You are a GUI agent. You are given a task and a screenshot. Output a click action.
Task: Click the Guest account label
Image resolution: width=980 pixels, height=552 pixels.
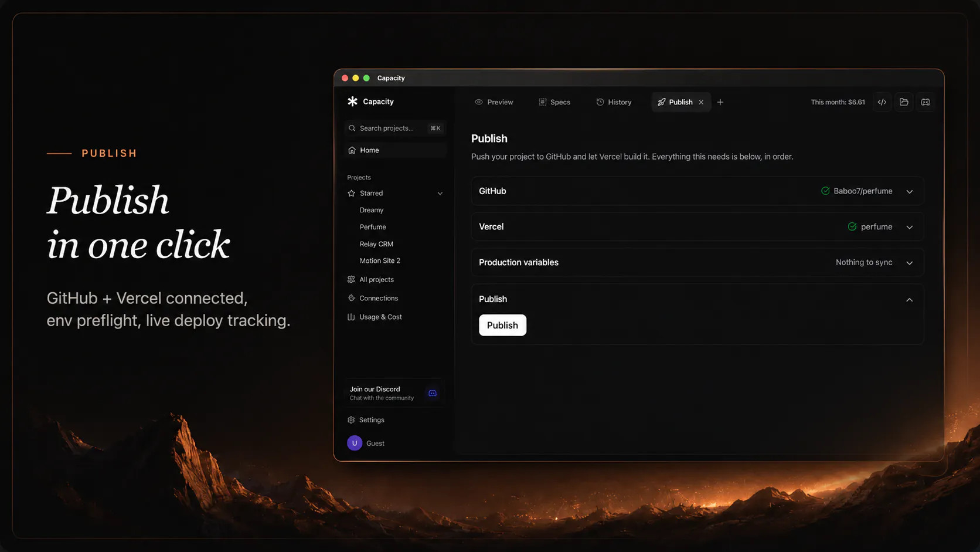click(375, 443)
